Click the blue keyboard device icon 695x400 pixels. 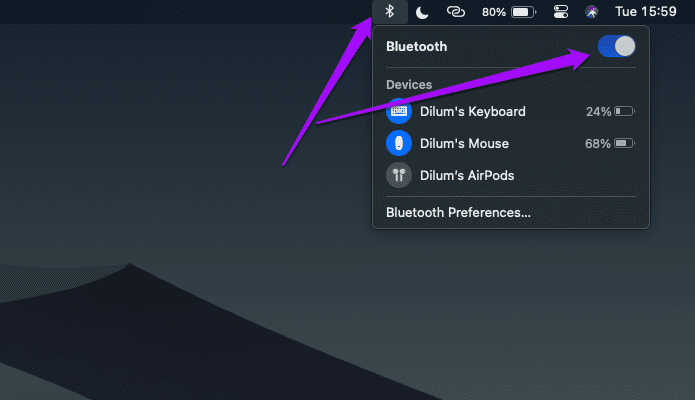(399, 111)
